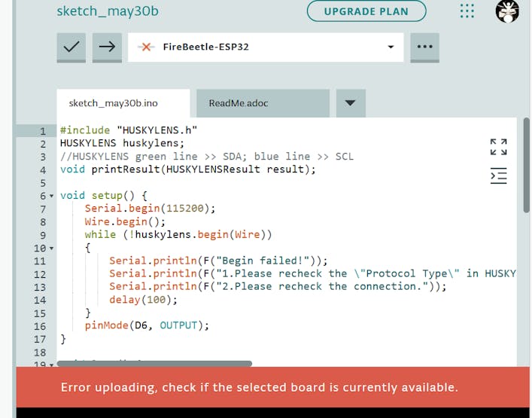Toggle fullscreen editor icon
The height and width of the screenshot is (418, 532).
[x=498, y=147]
